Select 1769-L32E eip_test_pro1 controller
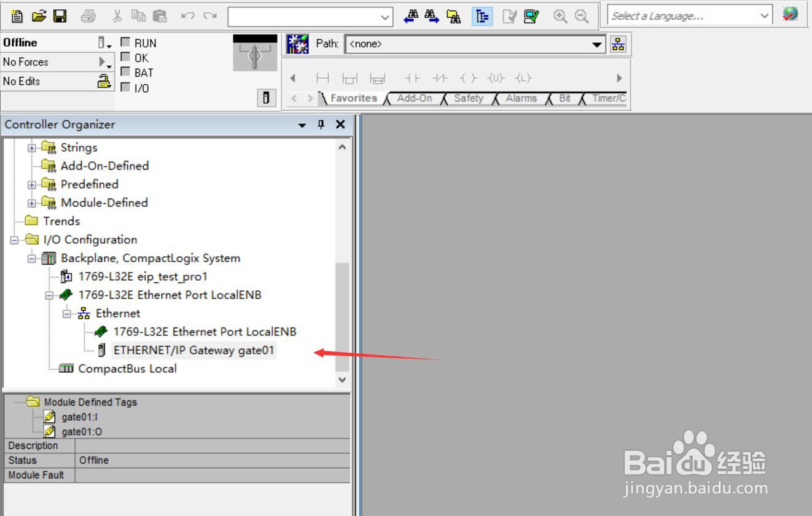This screenshot has height=516, width=812. 142,276
